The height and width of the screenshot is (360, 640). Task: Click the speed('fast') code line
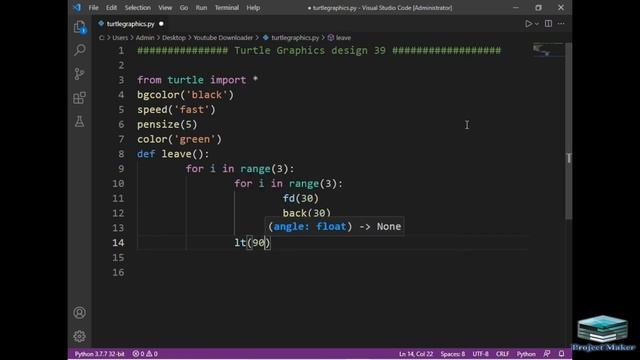pos(176,109)
